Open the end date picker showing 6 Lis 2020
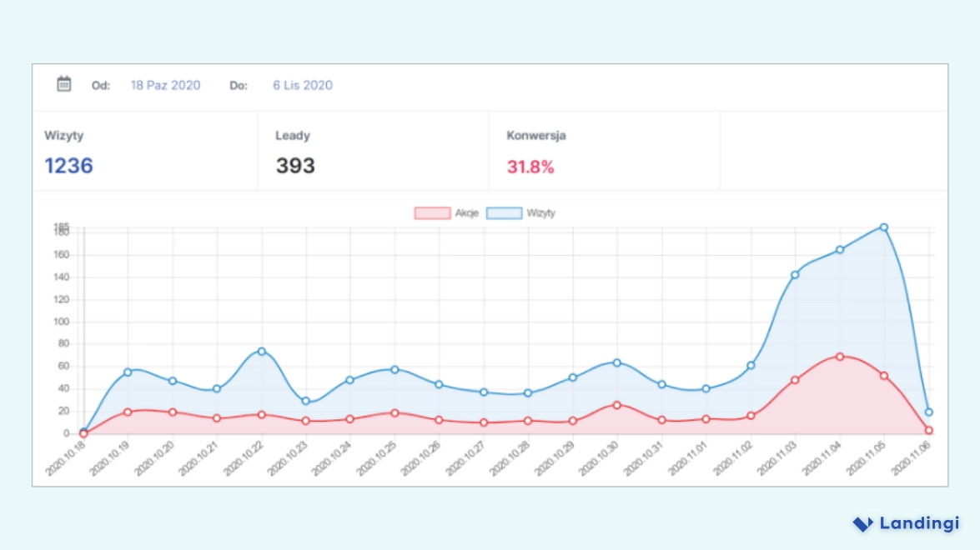Screen dimensions: 980x550 (x=303, y=84)
